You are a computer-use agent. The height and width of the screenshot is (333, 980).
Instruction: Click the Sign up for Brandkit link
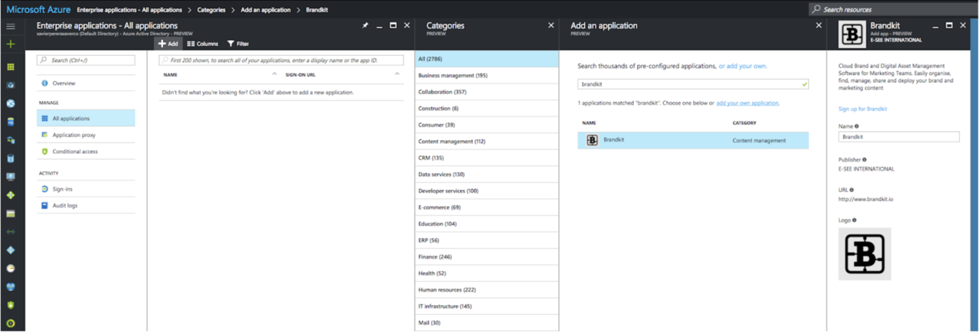tap(863, 109)
